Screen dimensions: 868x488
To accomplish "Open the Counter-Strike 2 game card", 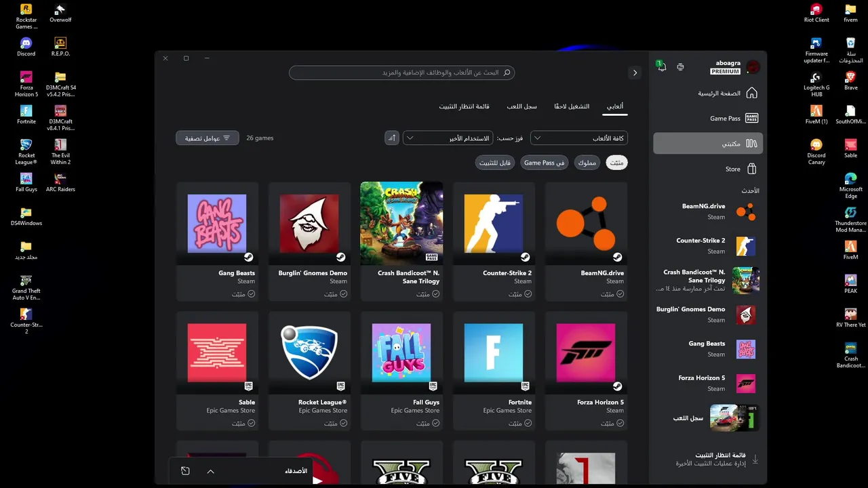I will (x=494, y=241).
